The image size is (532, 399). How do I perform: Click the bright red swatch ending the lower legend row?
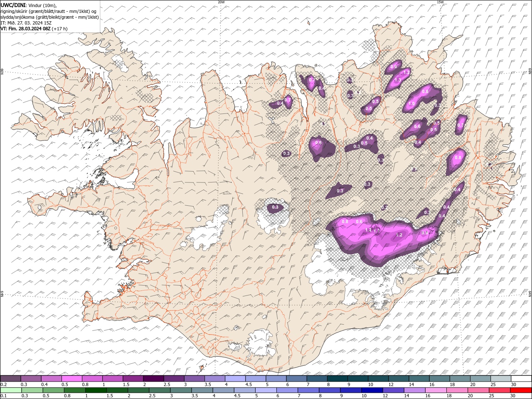(x=521, y=390)
